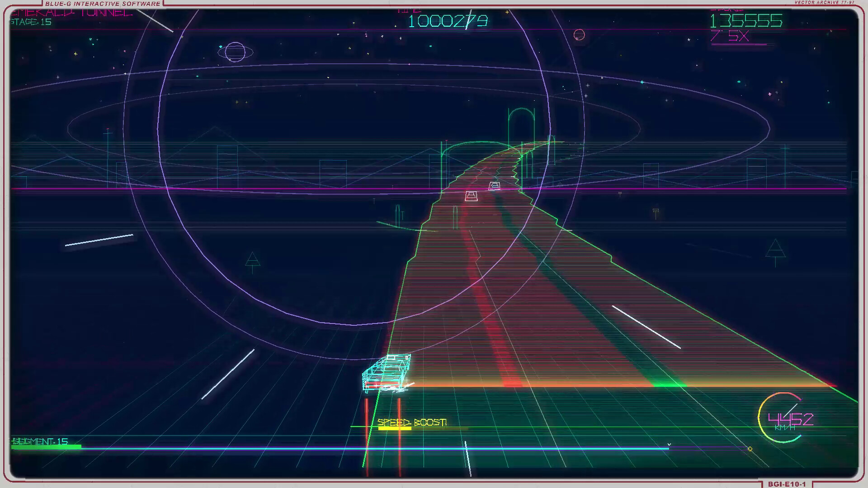Click the 135555 score readout
This screenshot has height=488, width=868.
tap(746, 21)
